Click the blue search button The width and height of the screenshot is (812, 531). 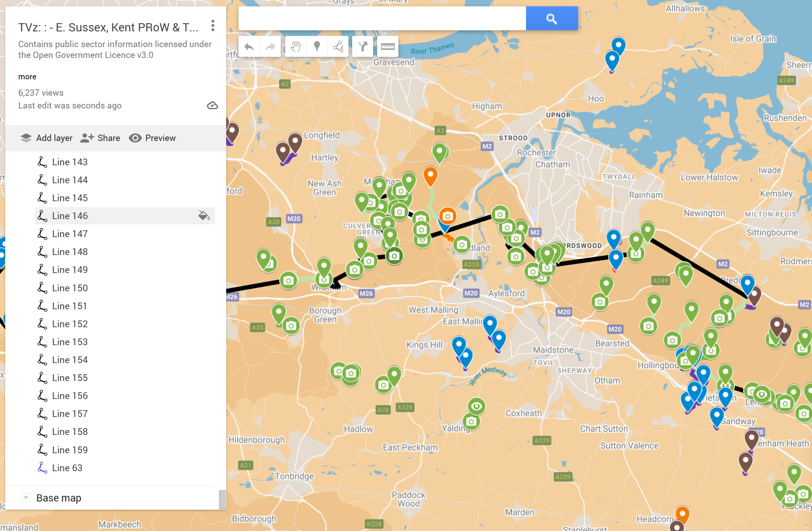tap(551, 18)
